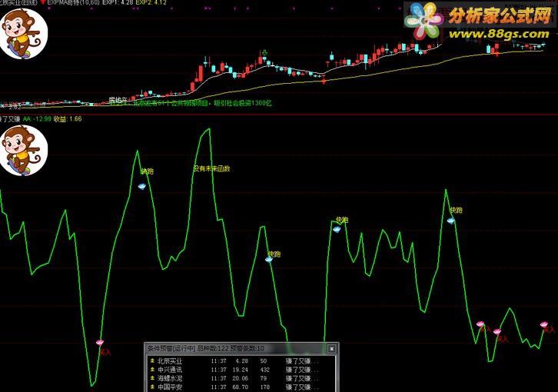Open the news text 吸引社会投资1300亿
This screenshot has width=558, height=392.
click(242, 103)
